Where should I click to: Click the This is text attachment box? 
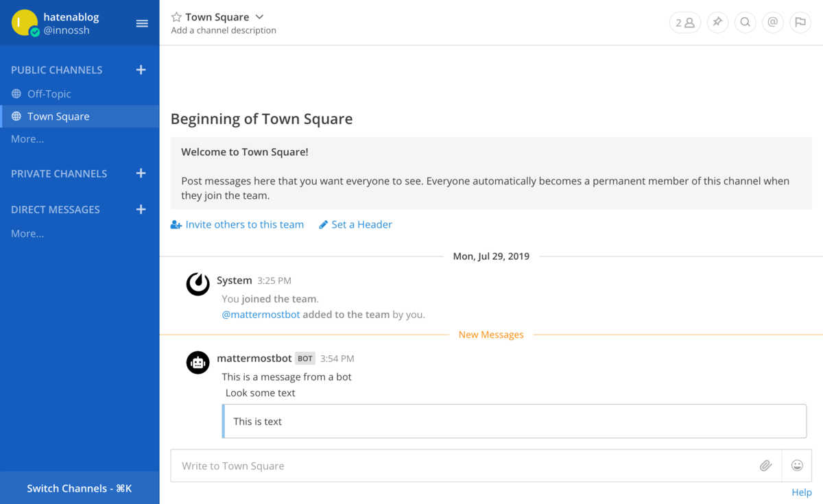(x=514, y=421)
